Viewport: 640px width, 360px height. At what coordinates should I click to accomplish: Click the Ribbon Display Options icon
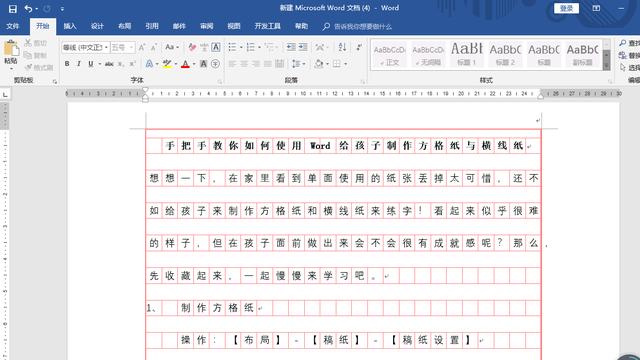coord(596,8)
